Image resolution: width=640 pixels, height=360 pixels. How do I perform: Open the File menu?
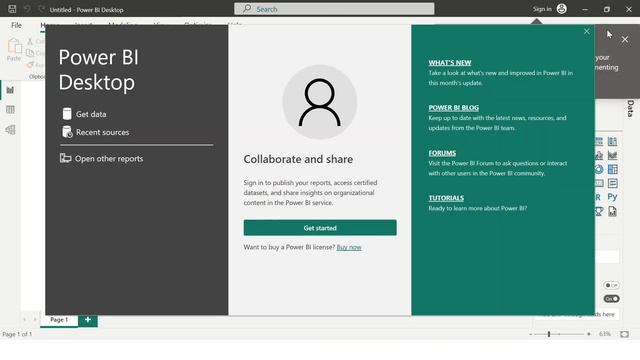click(16, 25)
